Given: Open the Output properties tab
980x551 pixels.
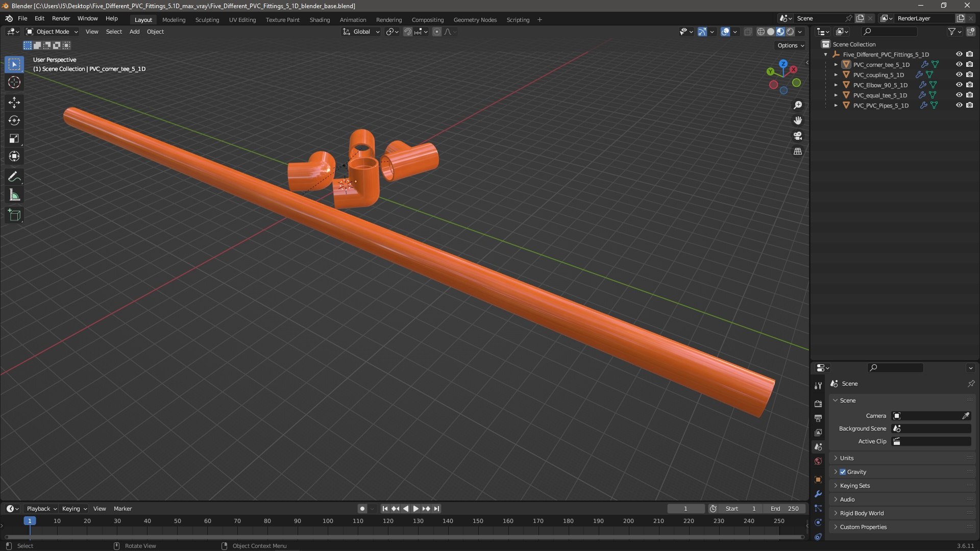Looking at the screenshot, I should (818, 418).
